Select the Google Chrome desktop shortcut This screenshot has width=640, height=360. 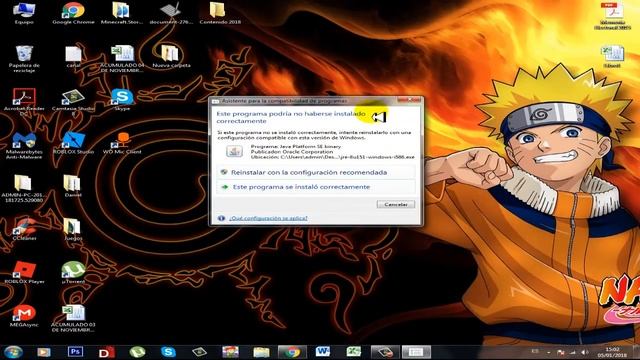coord(73,13)
